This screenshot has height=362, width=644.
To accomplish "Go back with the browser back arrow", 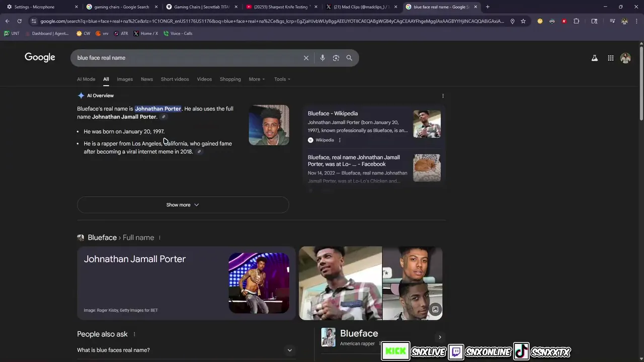I will click(7, 21).
